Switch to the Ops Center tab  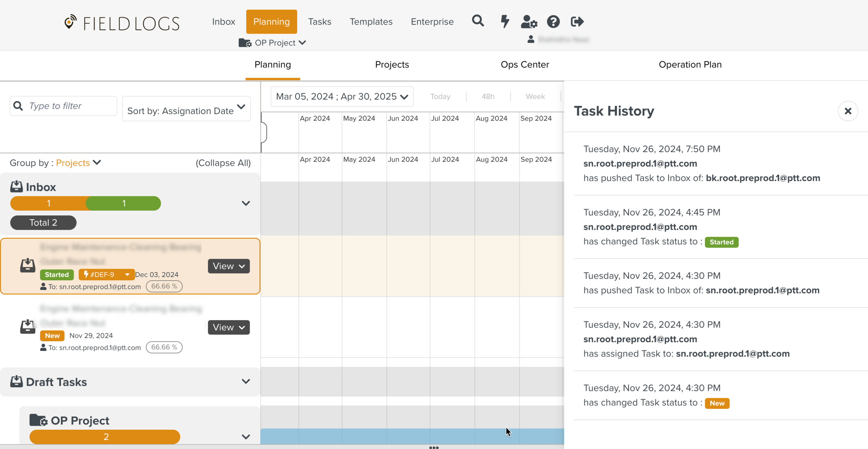click(x=525, y=65)
